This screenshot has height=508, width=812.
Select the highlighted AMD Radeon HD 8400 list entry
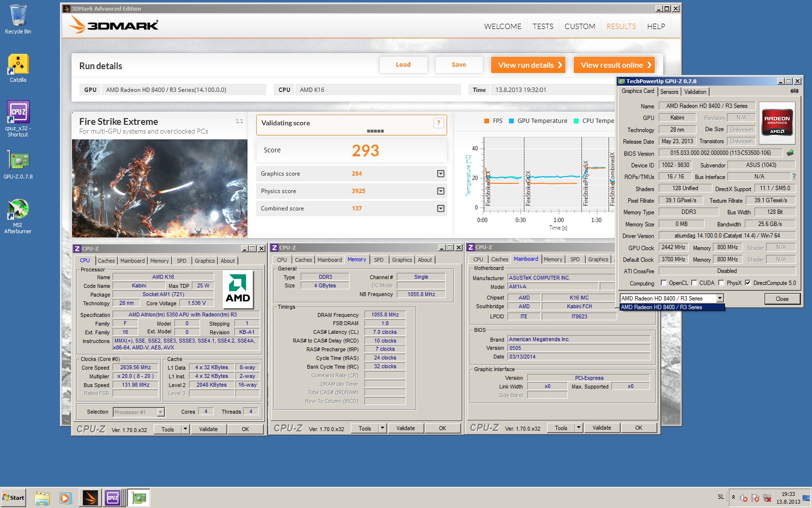[x=672, y=307]
